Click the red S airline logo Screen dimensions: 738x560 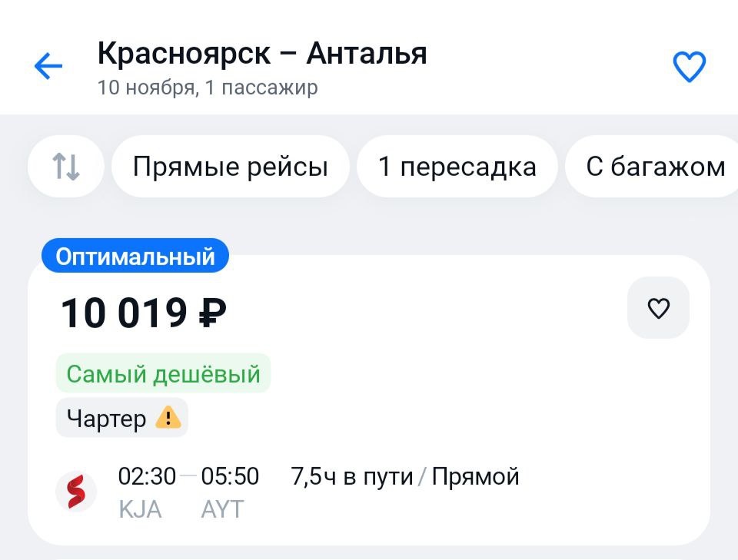click(x=76, y=492)
